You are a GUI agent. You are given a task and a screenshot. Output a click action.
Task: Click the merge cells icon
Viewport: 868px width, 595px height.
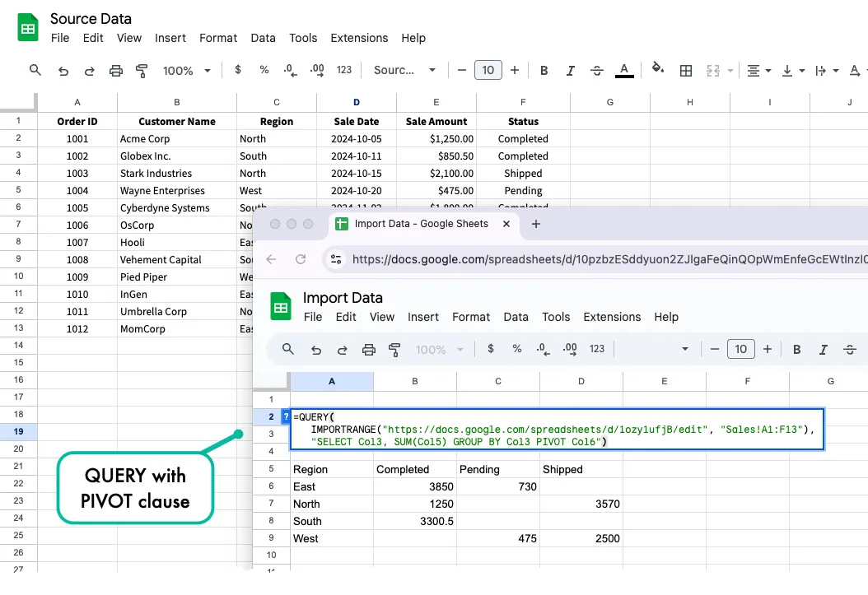point(713,70)
